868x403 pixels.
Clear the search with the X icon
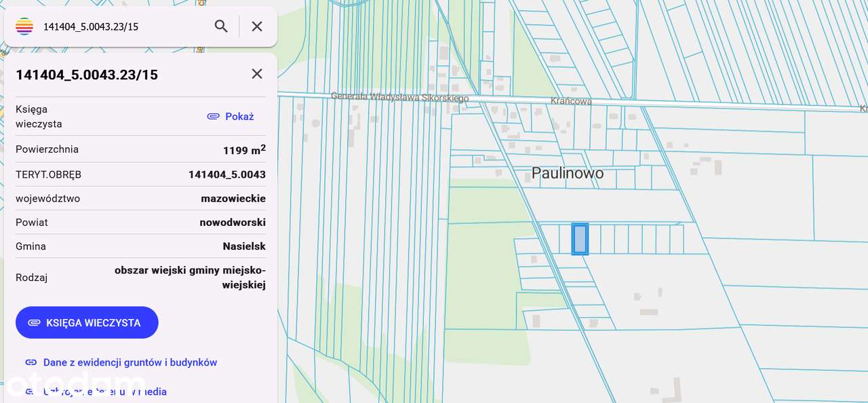(x=257, y=26)
